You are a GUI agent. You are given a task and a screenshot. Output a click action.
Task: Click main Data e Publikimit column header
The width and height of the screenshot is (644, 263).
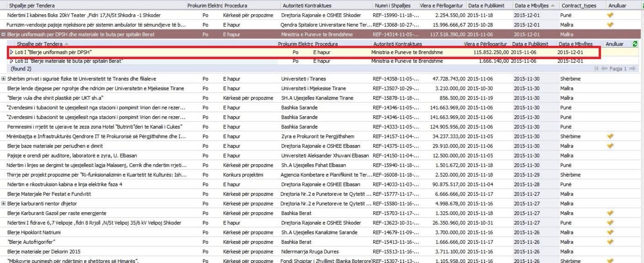pos(487,5)
